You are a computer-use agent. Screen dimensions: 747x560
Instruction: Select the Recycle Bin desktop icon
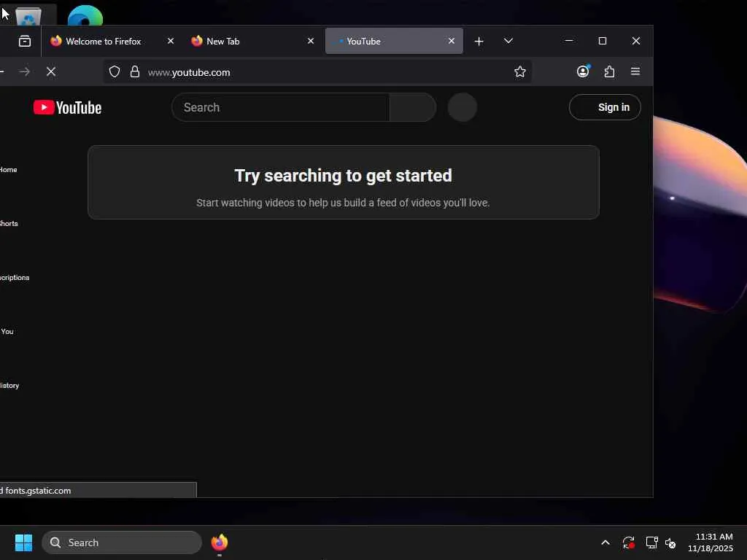click(x=28, y=15)
